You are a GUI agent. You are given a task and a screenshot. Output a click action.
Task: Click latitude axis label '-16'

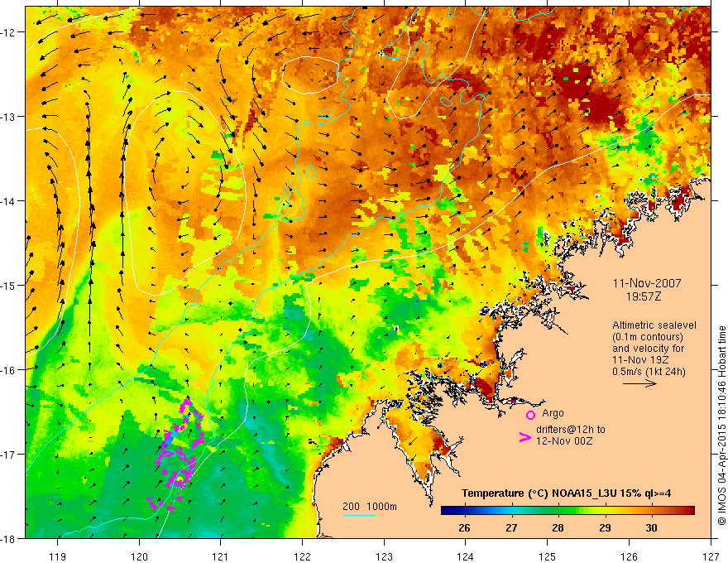(x=8, y=370)
